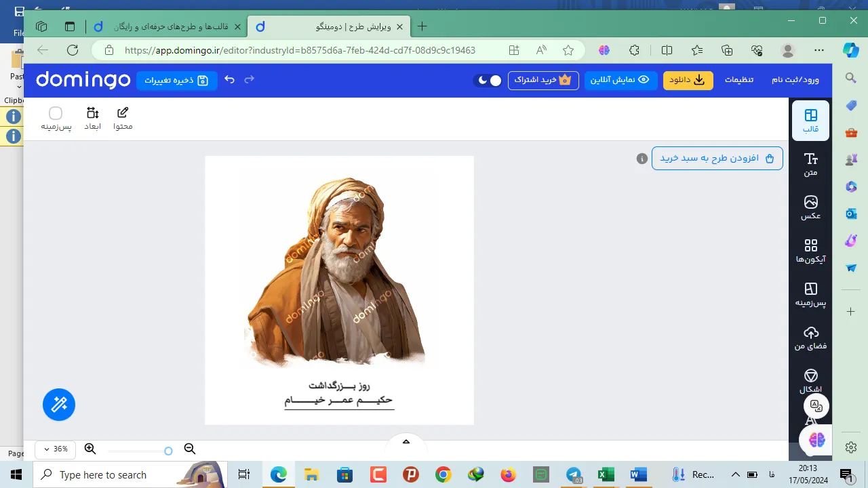The width and height of the screenshot is (868, 488).
Task: Zoom in with the plus magnifier
Action: tap(90, 449)
